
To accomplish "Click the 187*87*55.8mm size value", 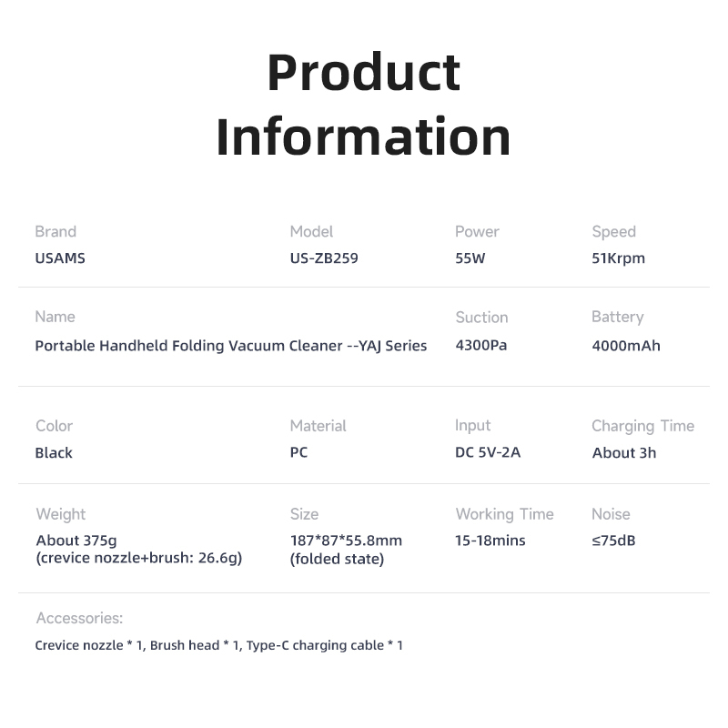I will (346, 541).
